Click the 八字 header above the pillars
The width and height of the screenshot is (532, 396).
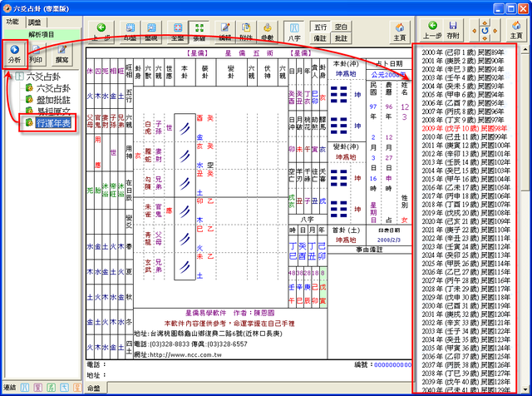pos(307,220)
